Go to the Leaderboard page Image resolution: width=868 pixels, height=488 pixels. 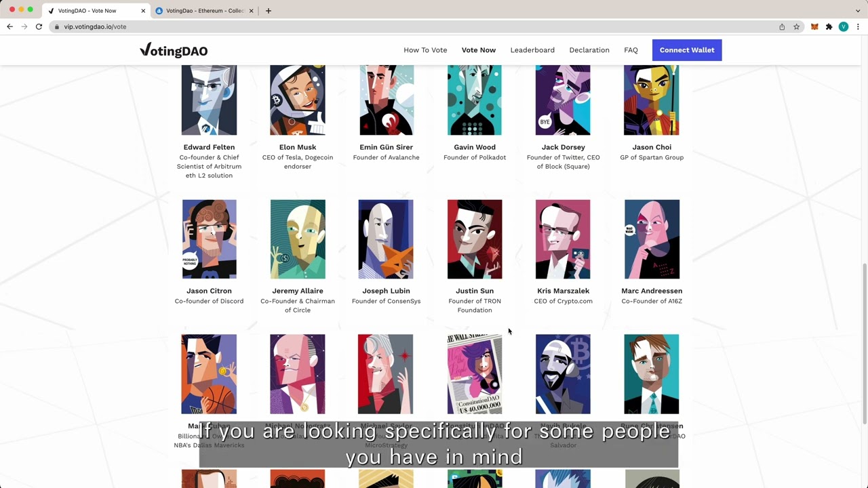[x=532, y=50]
